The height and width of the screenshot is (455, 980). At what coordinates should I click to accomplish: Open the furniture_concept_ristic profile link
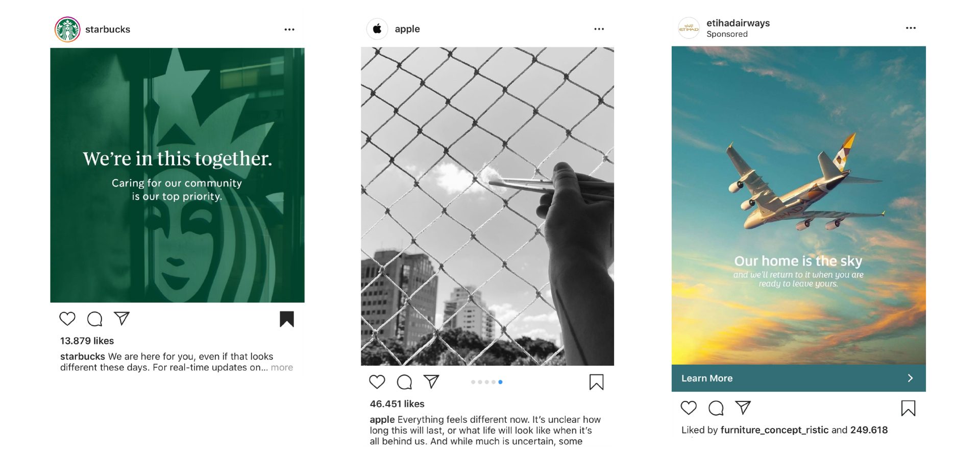pos(774,430)
